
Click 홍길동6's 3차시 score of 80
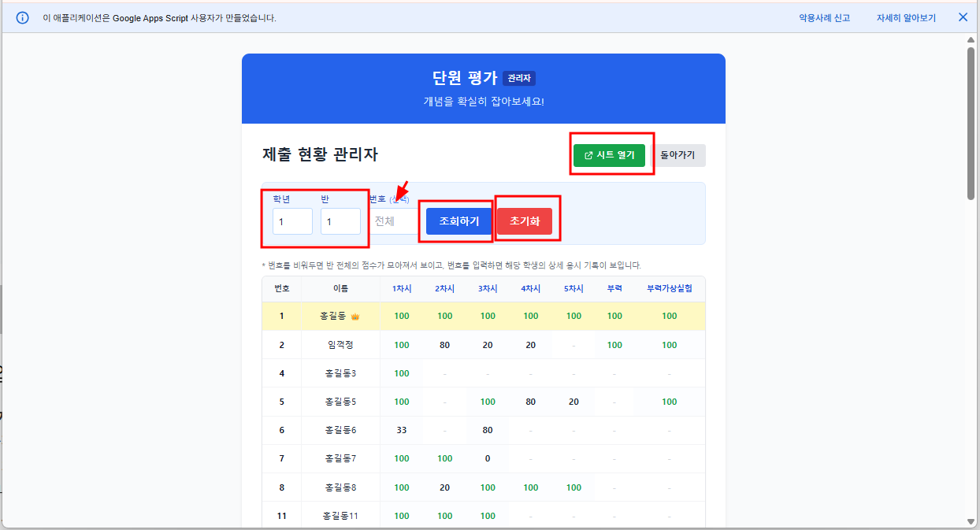point(488,430)
